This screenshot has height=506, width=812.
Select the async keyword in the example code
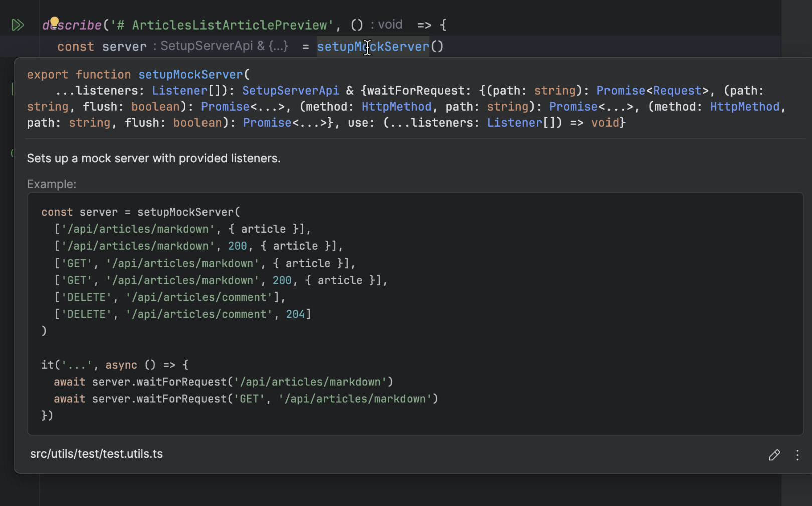pyautogui.click(x=121, y=365)
